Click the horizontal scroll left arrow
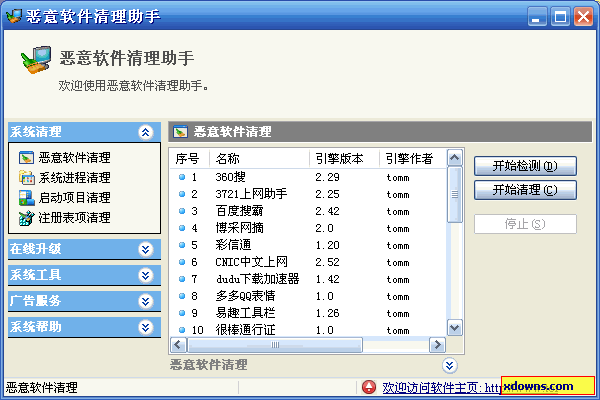The image size is (600, 400). [x=178, y=345]
